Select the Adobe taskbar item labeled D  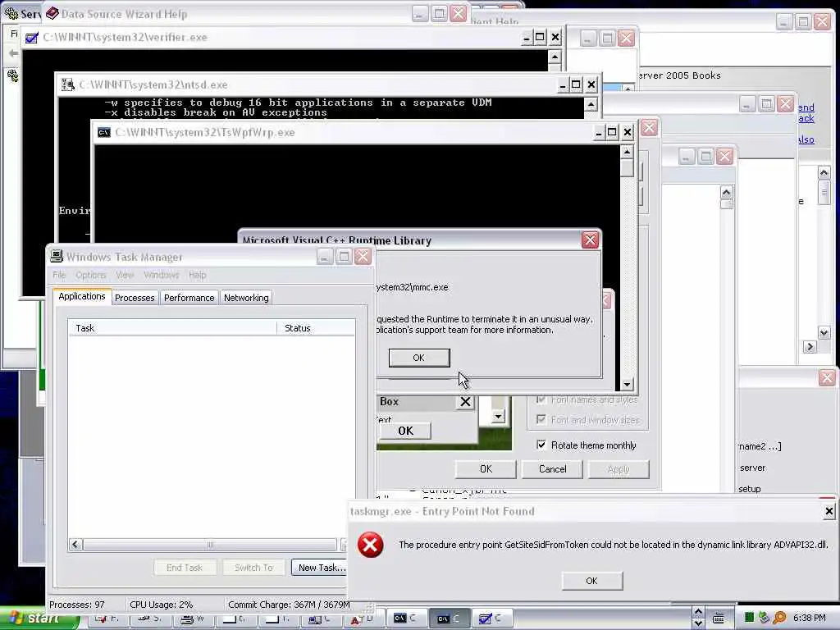pyautogui.click(x=363, y=619)
